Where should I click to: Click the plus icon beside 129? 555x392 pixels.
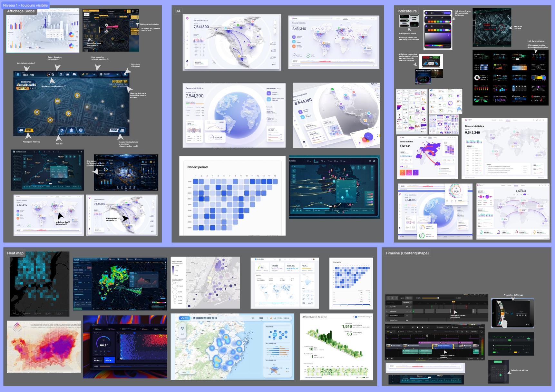click(94, 74)
